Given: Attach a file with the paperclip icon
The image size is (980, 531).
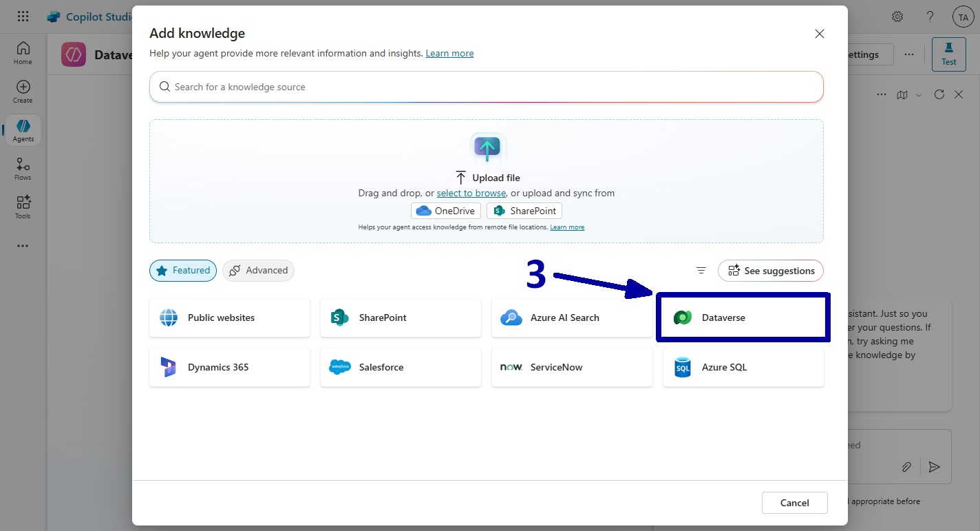Looking at the screenshot, I should [906, 467].
